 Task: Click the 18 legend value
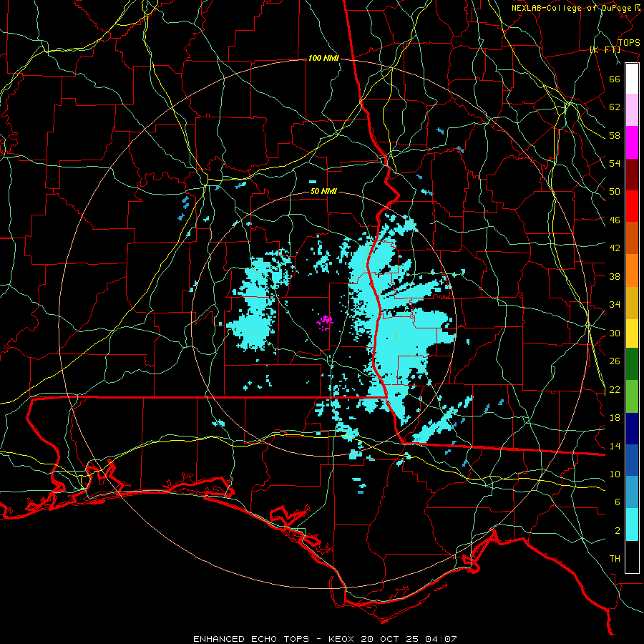[x=615, y=418]
